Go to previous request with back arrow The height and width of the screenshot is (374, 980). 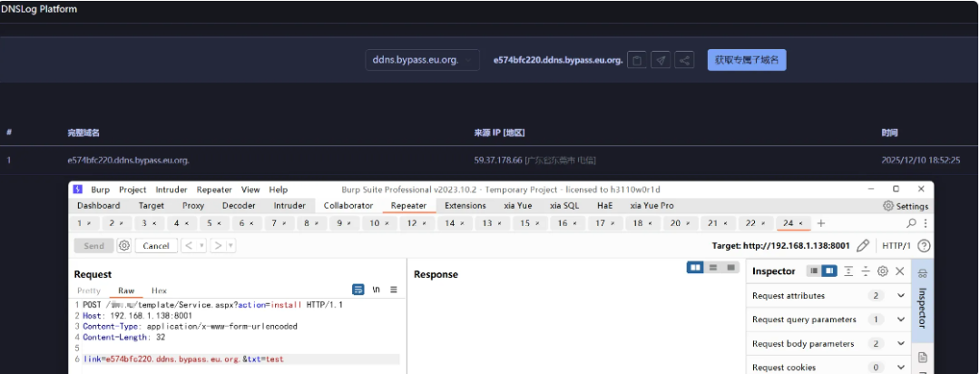[x=188, y=246]
